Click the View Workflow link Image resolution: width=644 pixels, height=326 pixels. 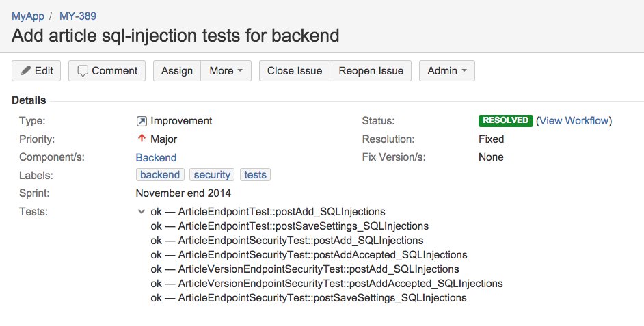point(574,121)
